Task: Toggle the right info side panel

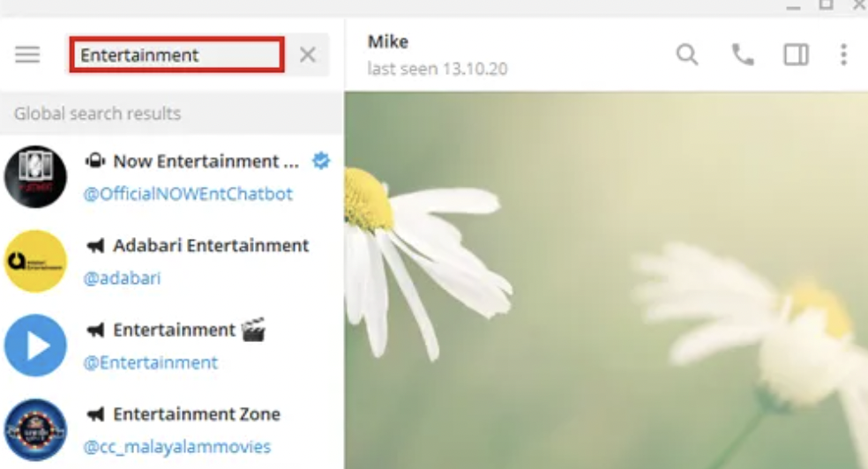Action: click(796, 55)
